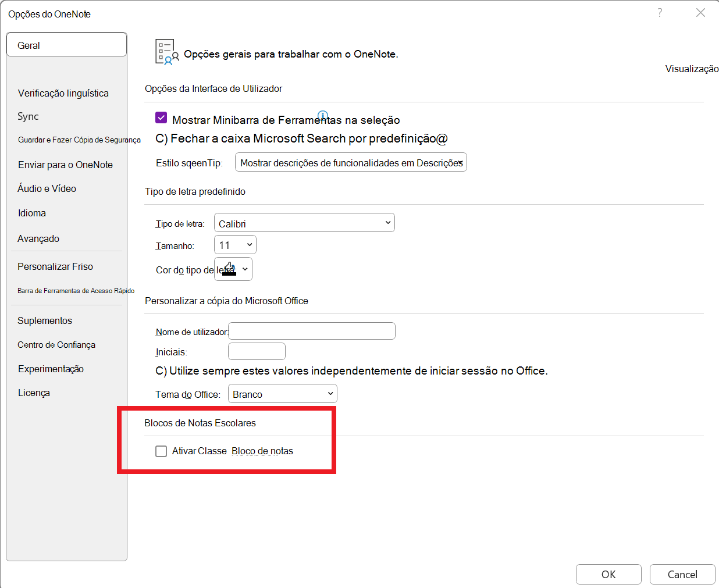The height and width of the screenshot is (588, 719).
Task: Select the Suplementos category
Action: coord(45,320)
